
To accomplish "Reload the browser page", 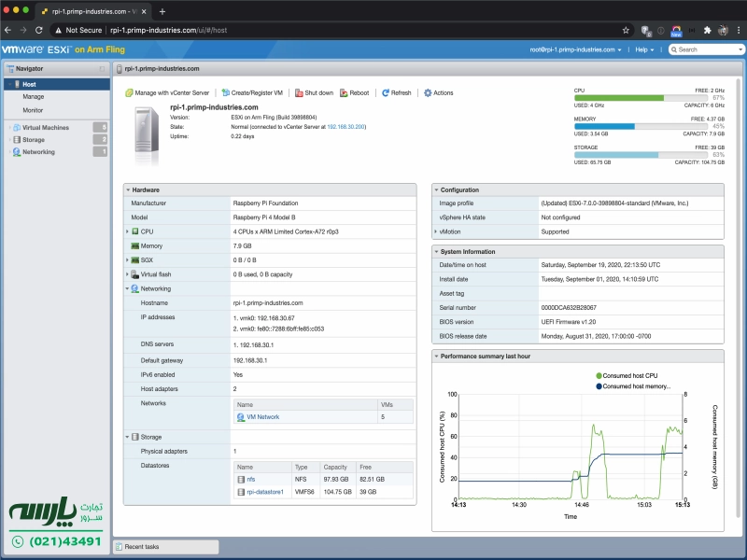I will (x=39, y=30).
